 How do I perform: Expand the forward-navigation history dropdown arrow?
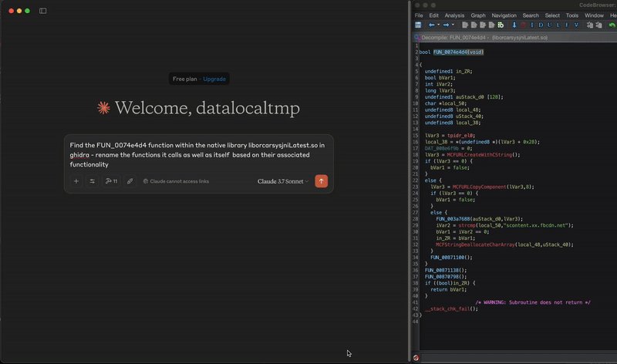453,25
